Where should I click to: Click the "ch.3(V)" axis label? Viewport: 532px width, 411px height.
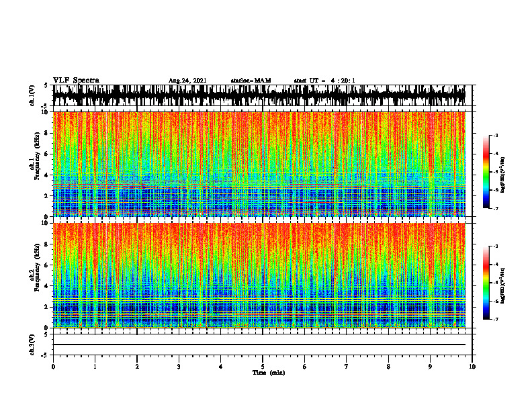(32, 345)
